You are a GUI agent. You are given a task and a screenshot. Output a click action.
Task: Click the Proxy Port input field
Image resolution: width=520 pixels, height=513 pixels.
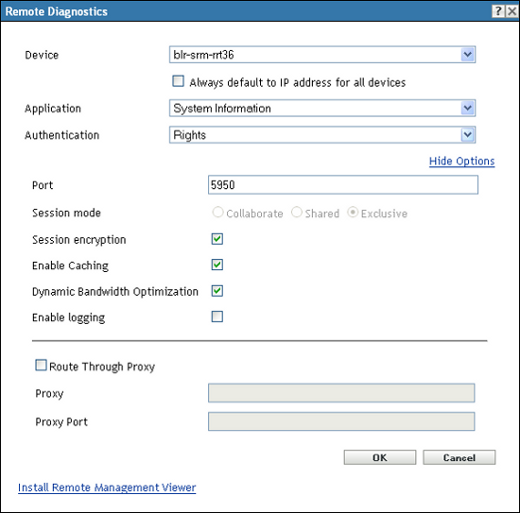coord(341,421)
